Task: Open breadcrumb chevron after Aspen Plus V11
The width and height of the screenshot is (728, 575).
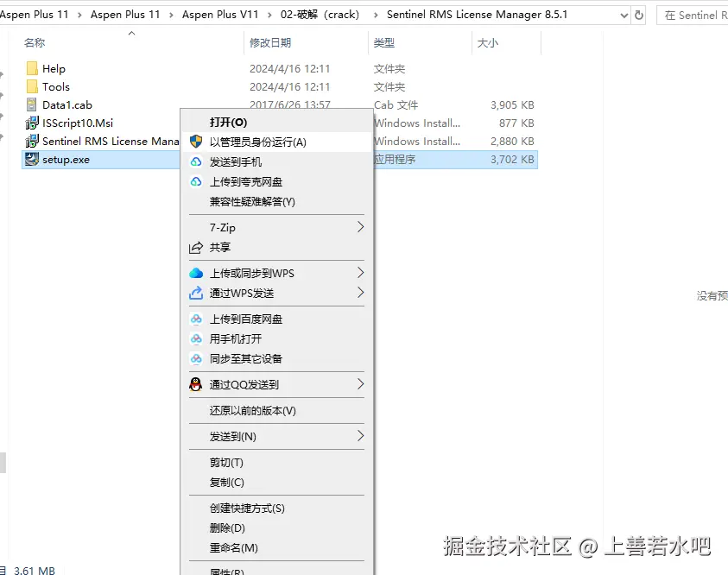Action: click(x=269, y=16)
